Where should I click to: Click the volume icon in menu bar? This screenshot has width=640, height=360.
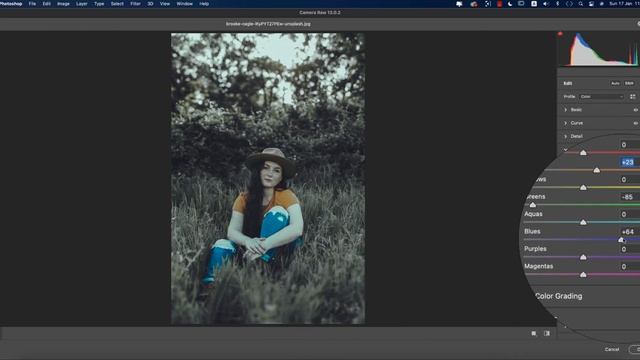[x=546, y=4]
